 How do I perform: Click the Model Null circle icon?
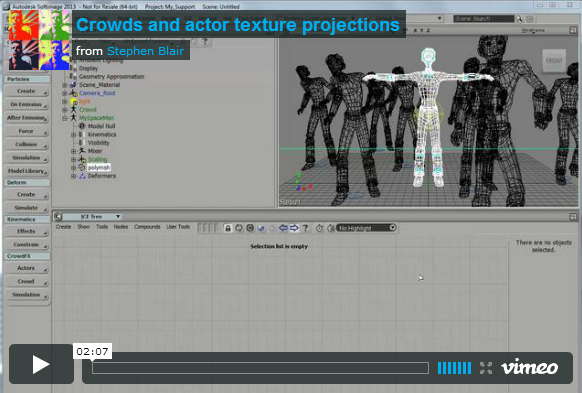(x=82, y=126)
